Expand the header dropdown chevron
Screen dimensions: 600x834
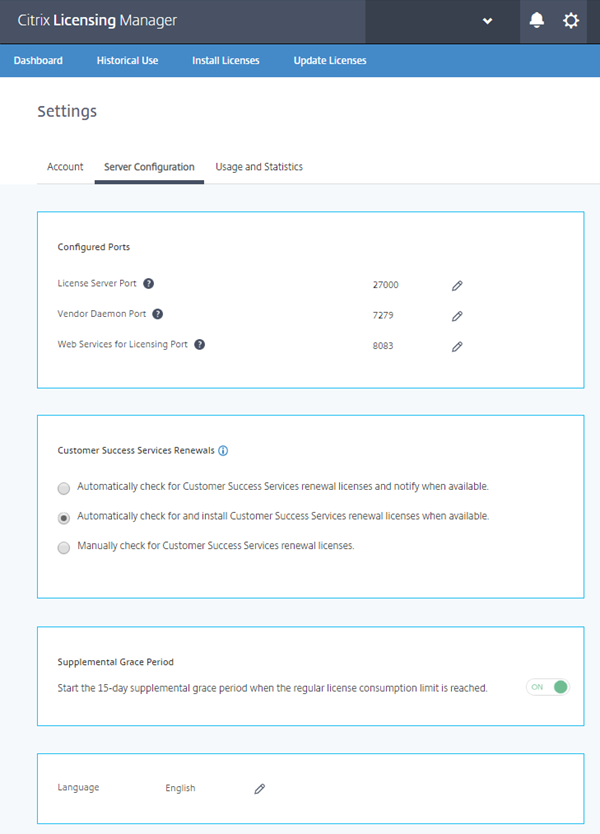pos(488,21)
